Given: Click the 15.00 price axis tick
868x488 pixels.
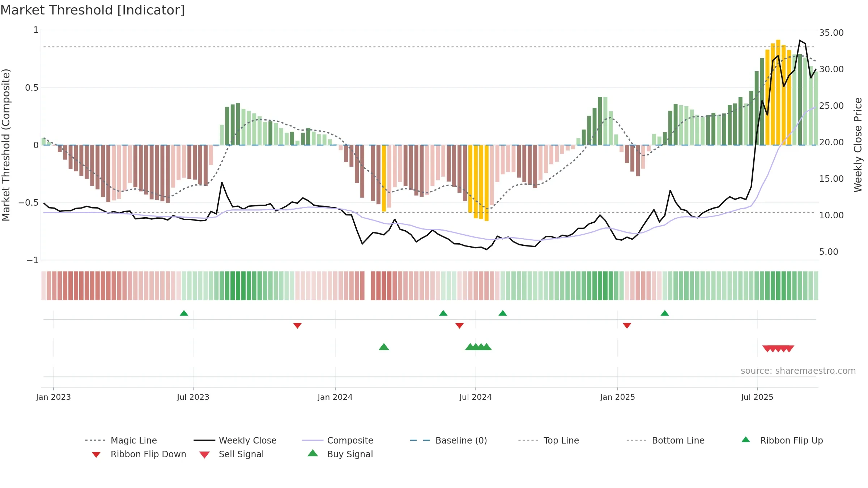Looking at the screenshot, I should (831, 179).
